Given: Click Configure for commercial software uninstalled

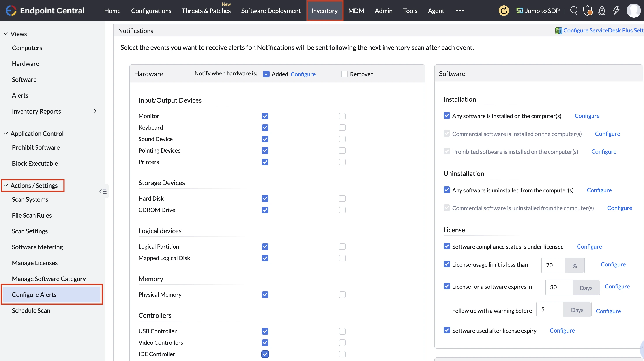Looking at the screenshot, I should click(620, 208).
